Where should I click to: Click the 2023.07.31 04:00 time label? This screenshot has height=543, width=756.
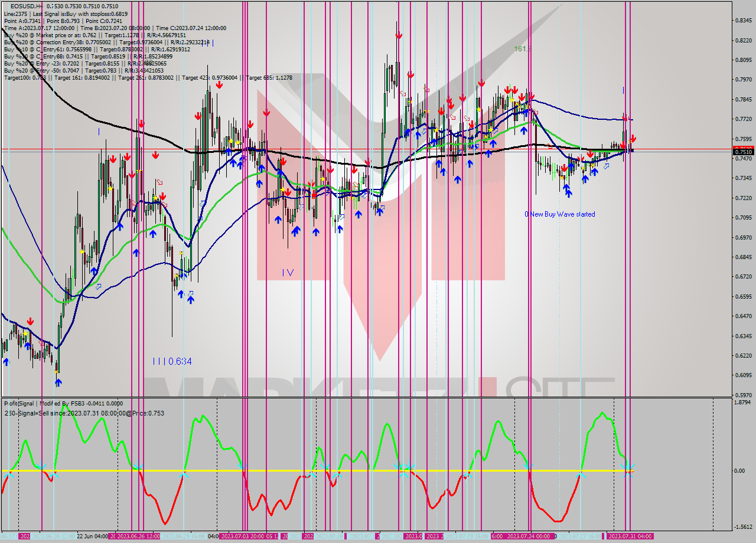(x=630, y=537)
